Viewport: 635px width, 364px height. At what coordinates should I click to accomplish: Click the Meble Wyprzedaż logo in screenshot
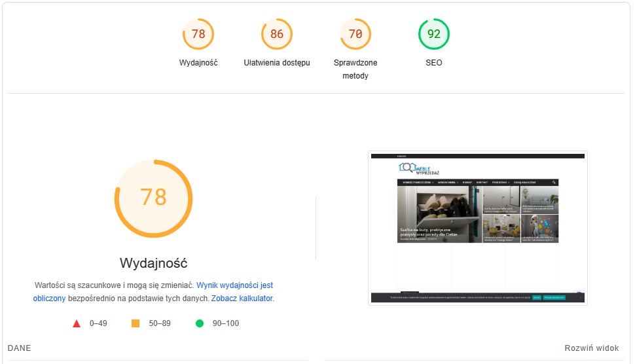[419, 168]
